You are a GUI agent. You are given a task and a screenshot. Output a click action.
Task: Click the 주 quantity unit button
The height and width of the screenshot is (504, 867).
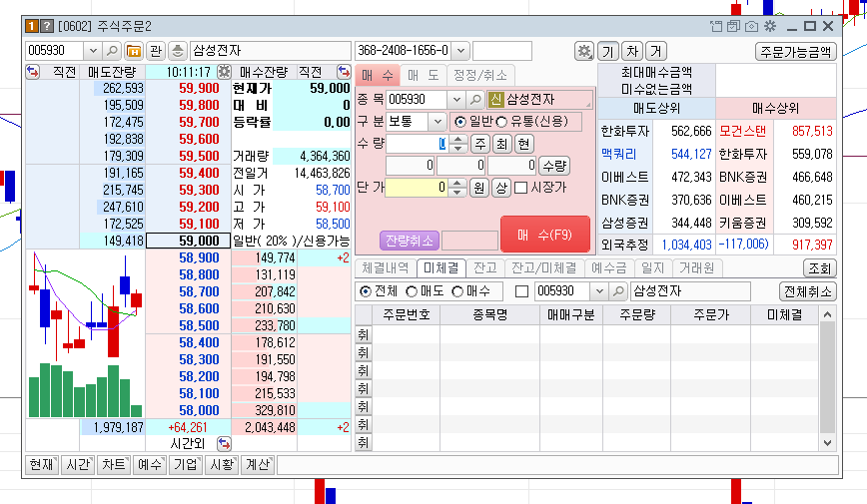(x=480, y=145)
